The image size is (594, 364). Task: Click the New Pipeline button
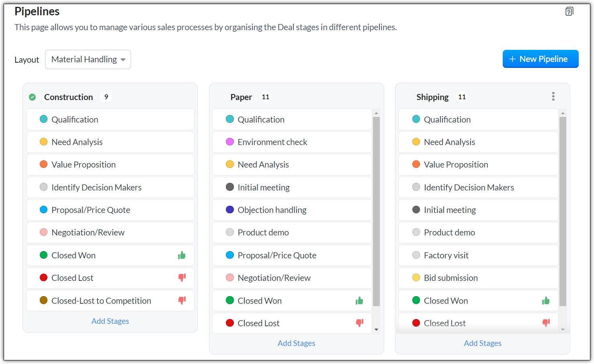pos(540,59)
